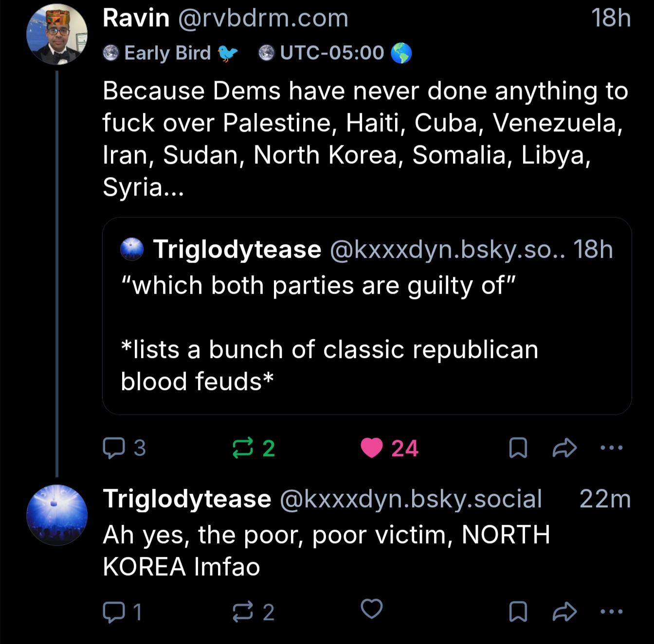Share Ravin's post
The height and width of the screenshot is (644, 654).
564,448
